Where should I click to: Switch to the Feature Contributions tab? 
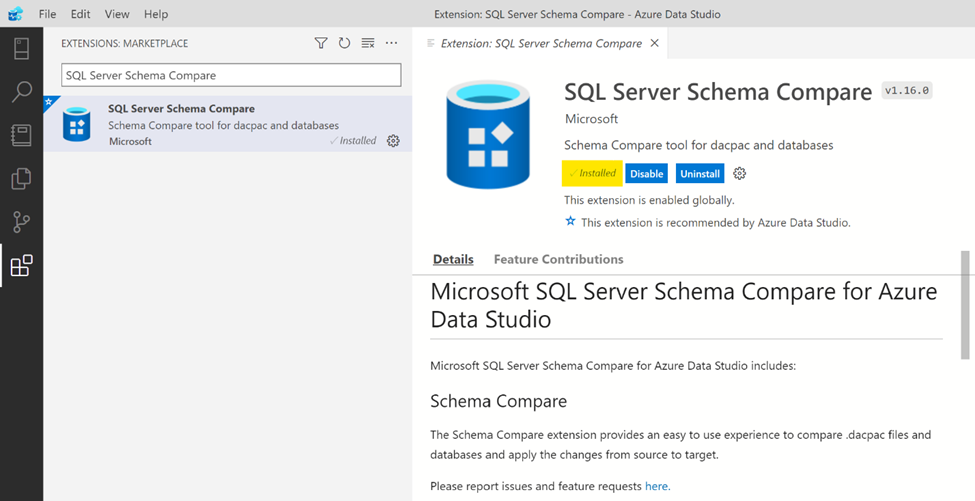(558, 259)
